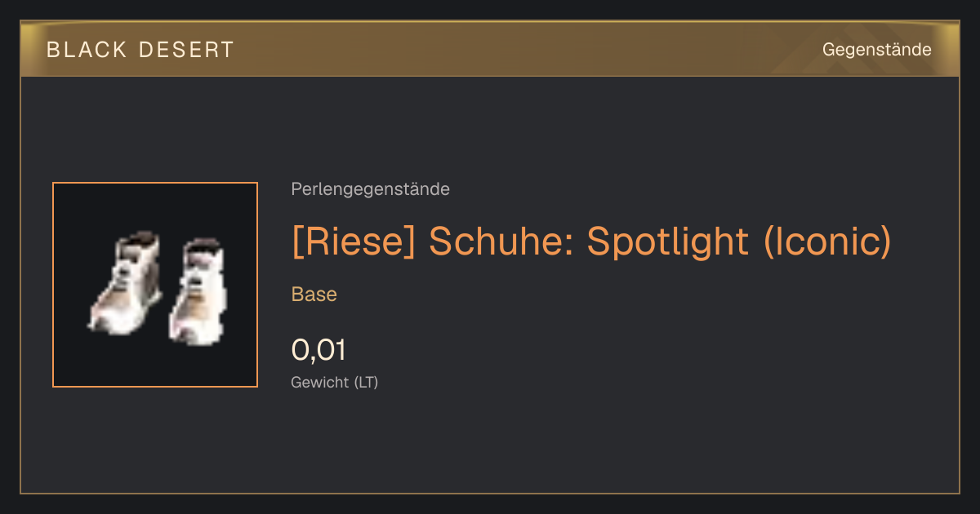Click the (LT) unit text

366,382
